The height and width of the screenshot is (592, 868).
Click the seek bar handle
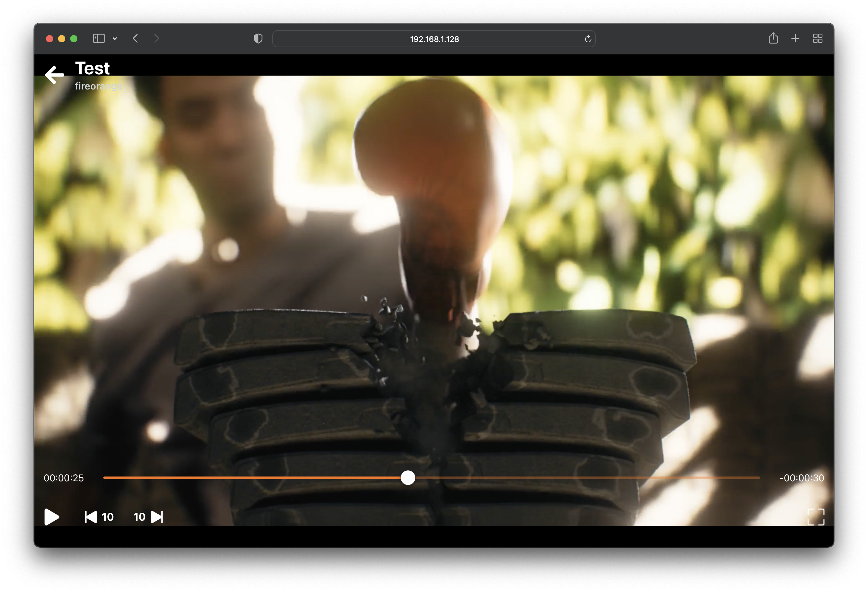tap(408, 478)
